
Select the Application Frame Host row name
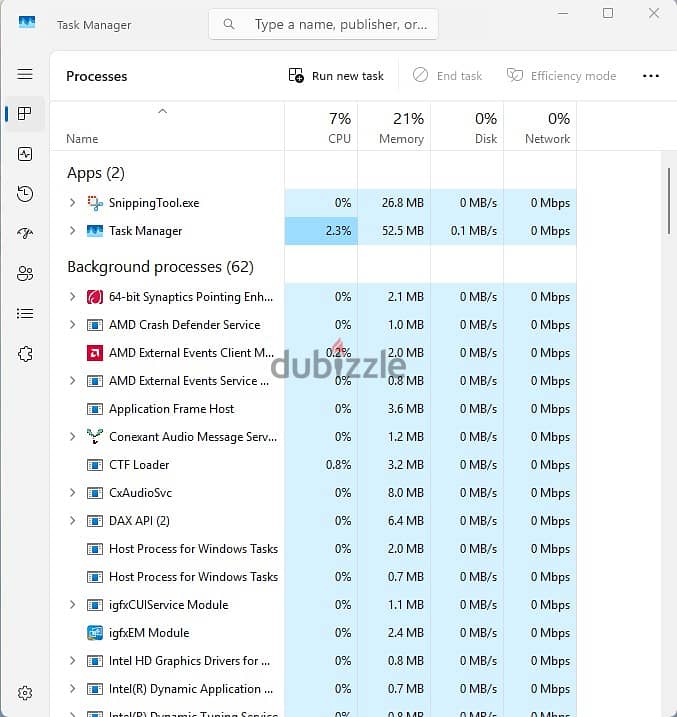coord(171,409)
